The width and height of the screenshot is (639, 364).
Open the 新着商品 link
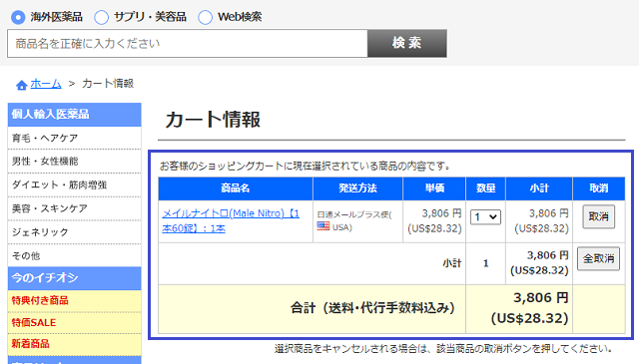click(75, 344)
